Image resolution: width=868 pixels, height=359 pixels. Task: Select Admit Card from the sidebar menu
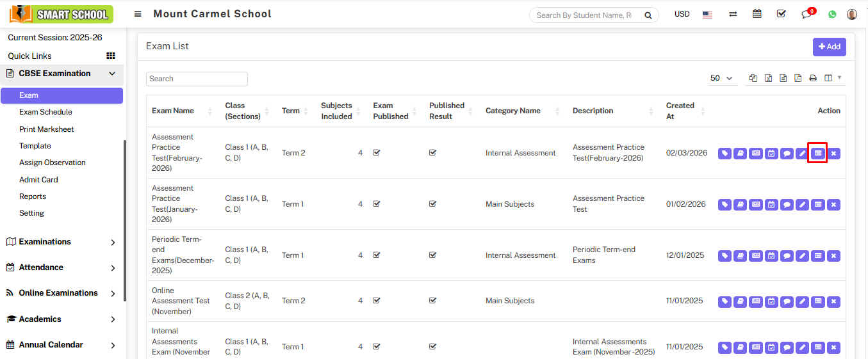[x=38, y=180]
